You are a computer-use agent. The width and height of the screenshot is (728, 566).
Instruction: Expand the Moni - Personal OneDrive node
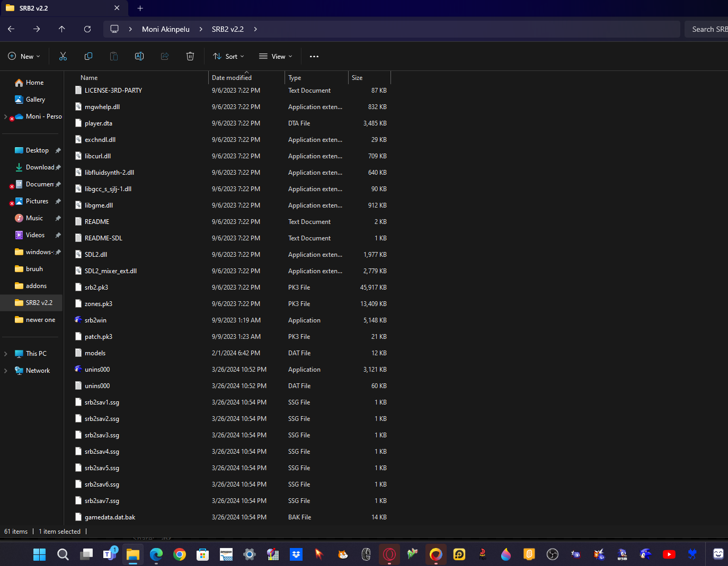point(6,116)
